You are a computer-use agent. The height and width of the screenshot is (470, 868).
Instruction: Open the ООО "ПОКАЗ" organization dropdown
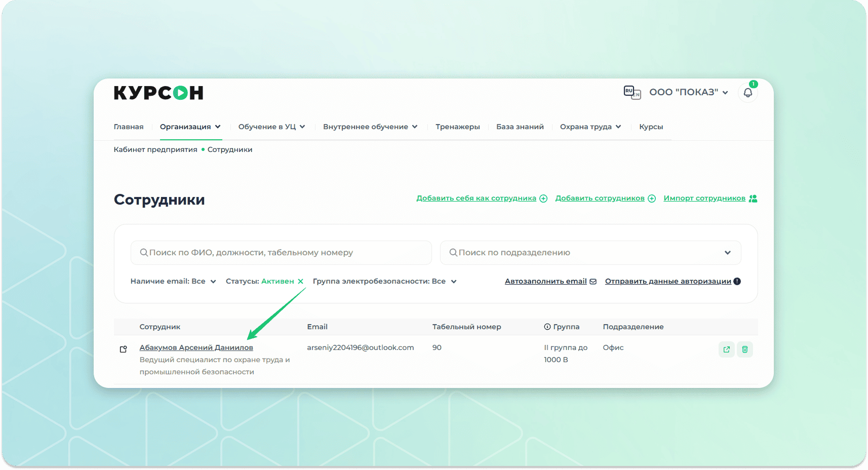[x=688, y=92]
